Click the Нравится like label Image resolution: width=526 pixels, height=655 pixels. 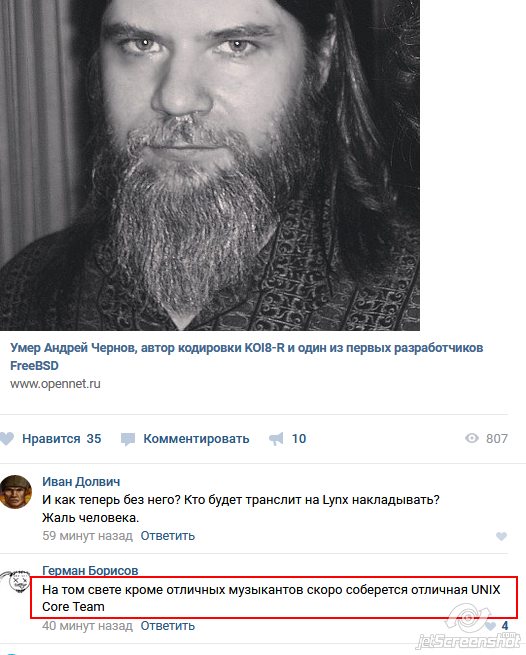pyautogui.click(x=51, y=439)
